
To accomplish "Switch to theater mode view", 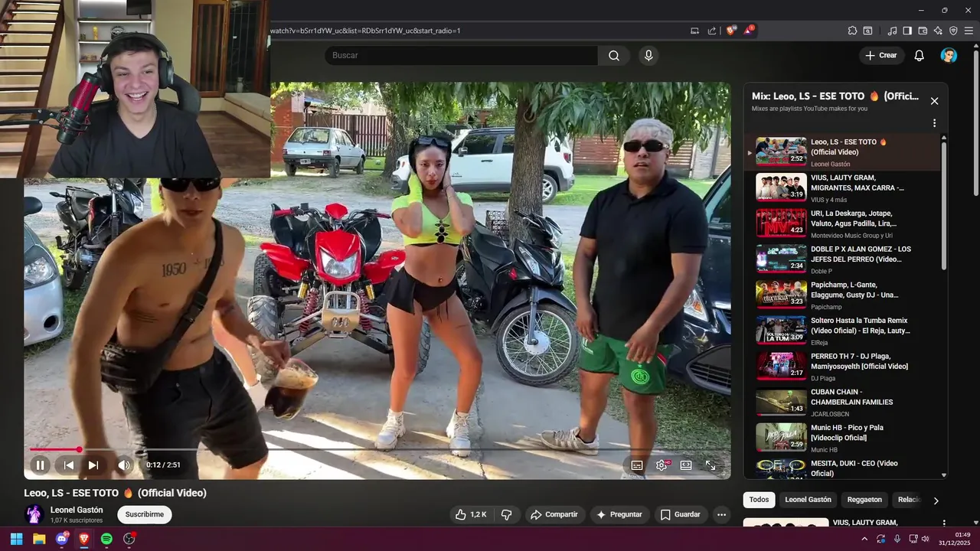I will [686, 465].
